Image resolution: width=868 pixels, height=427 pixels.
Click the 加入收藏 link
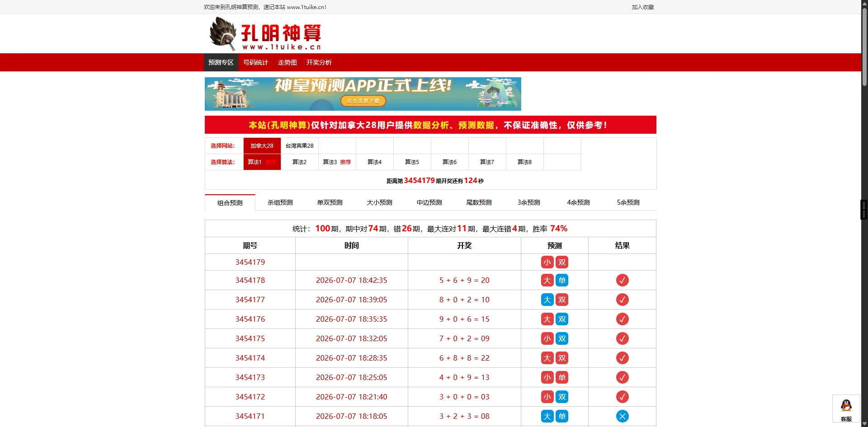(x=643, y=7)
